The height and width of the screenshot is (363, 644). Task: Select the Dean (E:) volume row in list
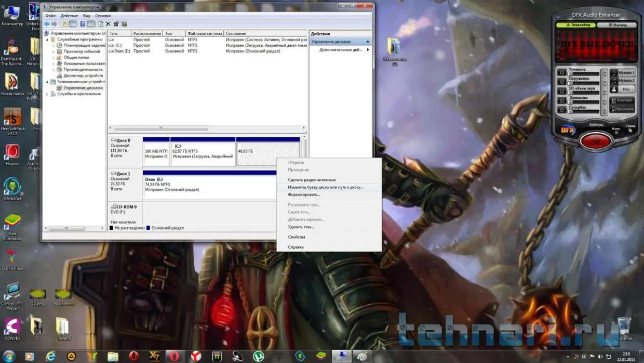(x=123, y=51)
